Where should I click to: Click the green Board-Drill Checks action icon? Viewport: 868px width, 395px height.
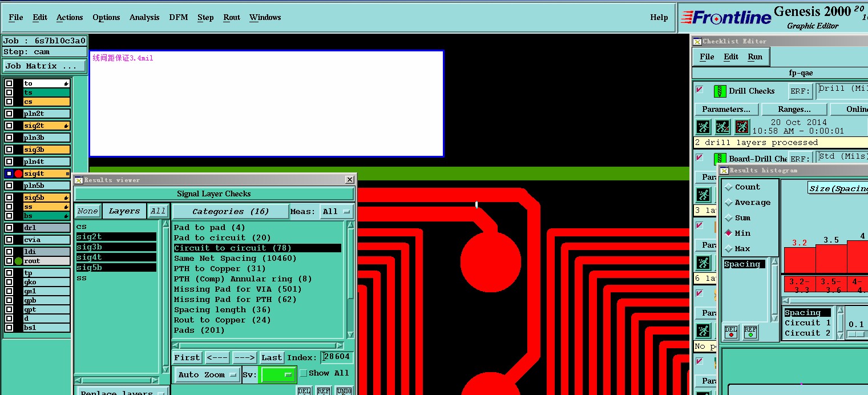pos(720,158)
